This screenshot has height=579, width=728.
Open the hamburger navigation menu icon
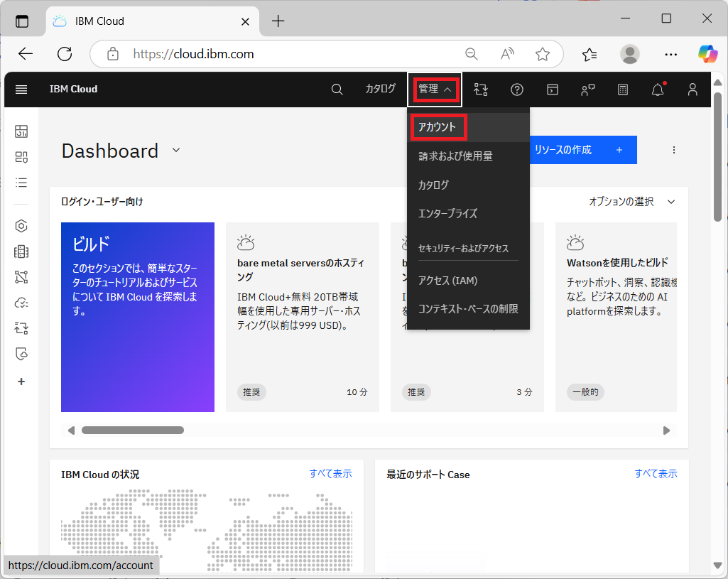[21, 90]
